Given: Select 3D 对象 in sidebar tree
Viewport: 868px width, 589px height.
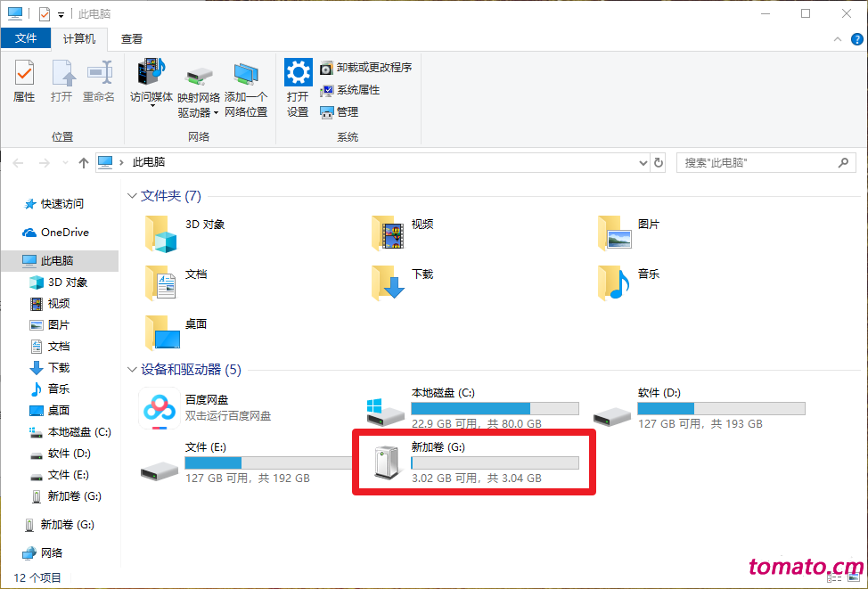Looking at the screenshot, I should tap(59, 282).
